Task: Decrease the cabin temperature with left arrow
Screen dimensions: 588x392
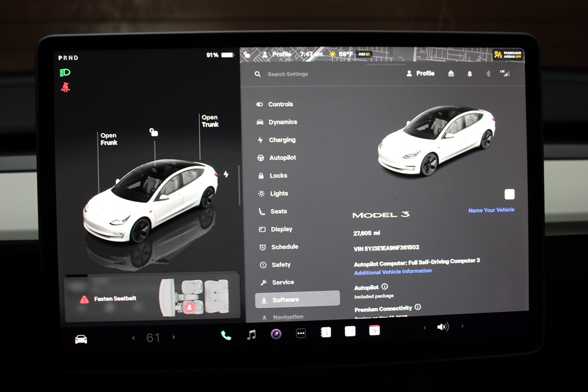Action: click(134, 338)
